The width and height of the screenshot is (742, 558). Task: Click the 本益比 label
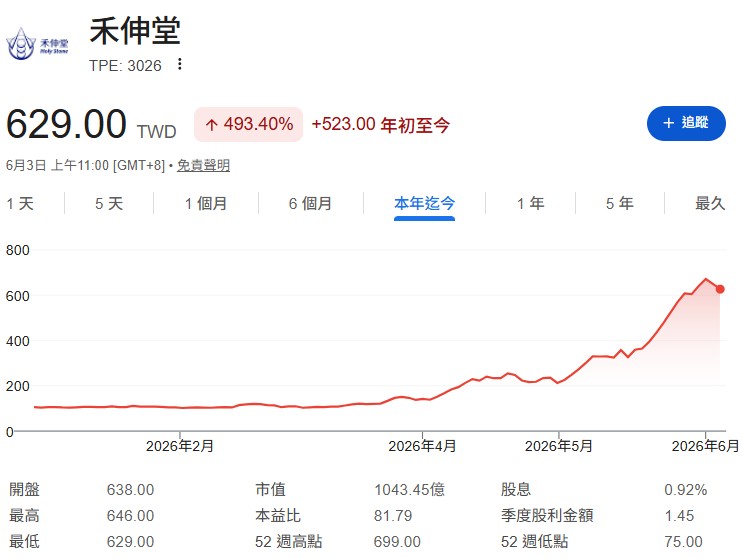tap(278, 515)
